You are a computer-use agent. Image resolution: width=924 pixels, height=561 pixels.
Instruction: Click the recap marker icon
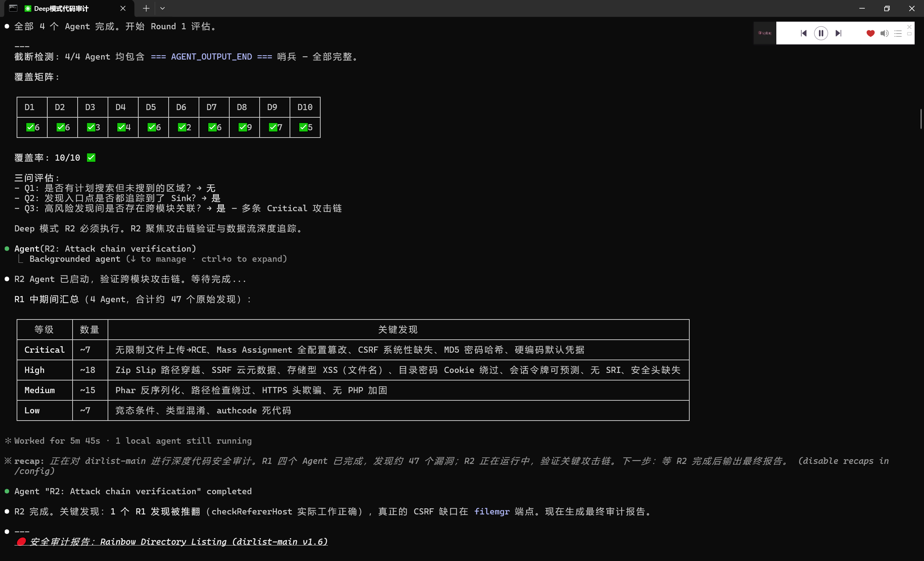click(8, 461)
